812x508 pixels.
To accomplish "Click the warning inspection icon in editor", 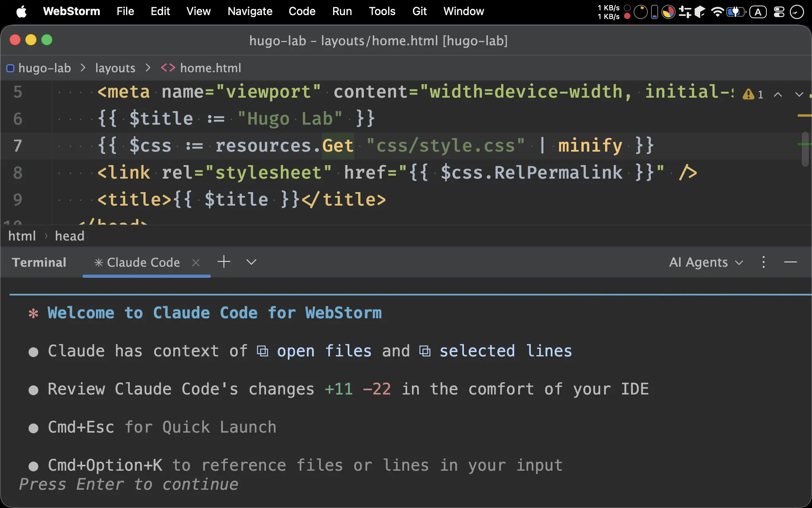I will (748, 94).
